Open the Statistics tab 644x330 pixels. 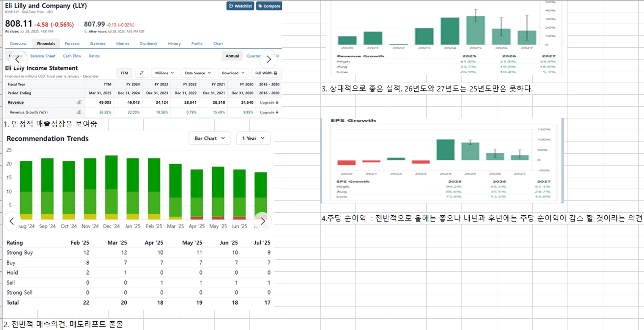(97, 43)
